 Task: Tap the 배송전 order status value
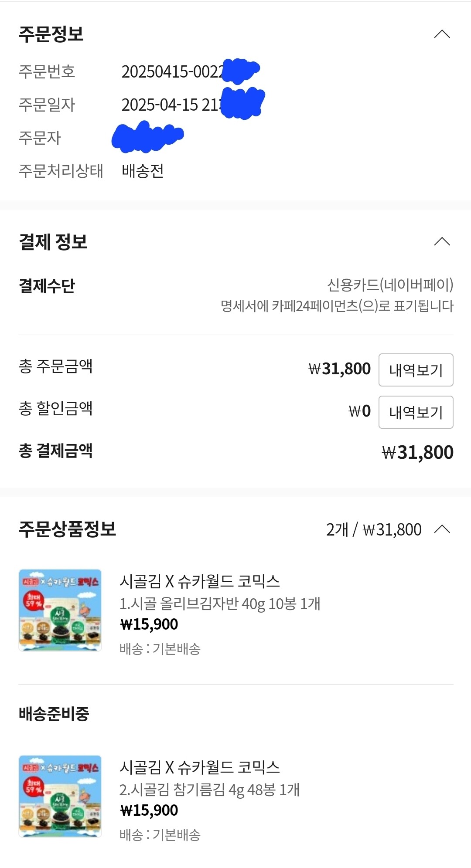pyautogui.click(x=143, y=171)
